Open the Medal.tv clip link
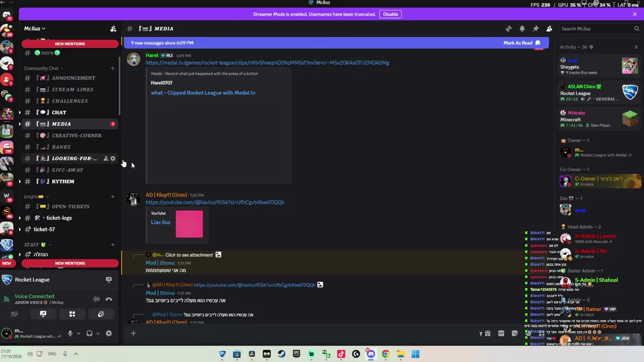 267,63
